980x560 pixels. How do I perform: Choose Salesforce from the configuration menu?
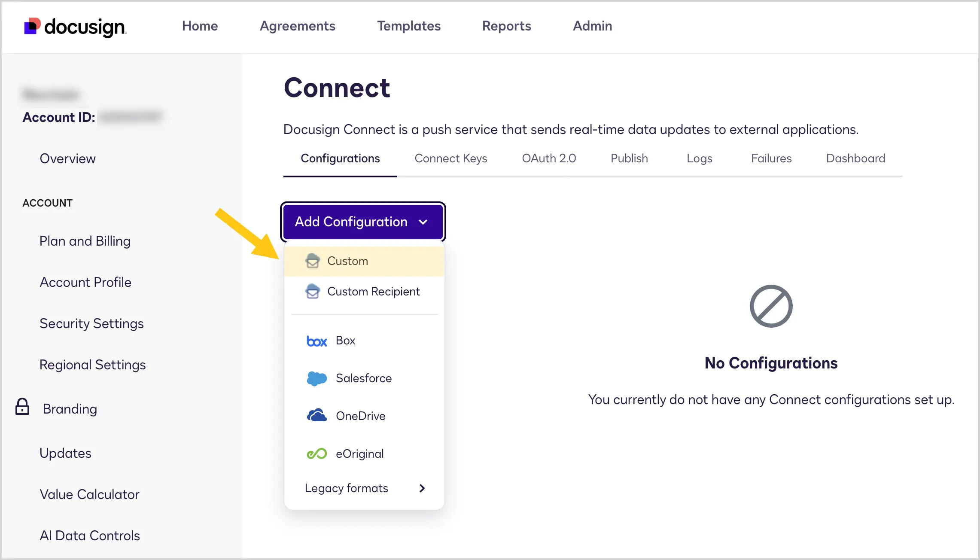(364, 378)
